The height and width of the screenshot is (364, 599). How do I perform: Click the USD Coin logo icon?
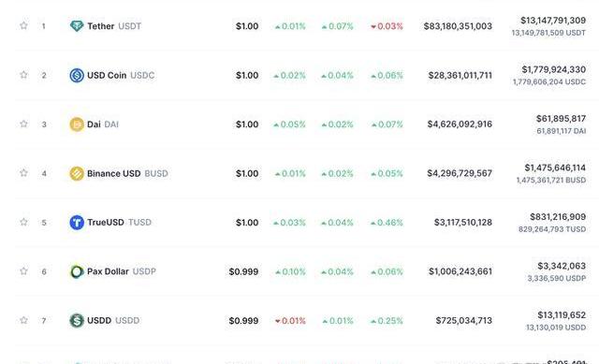[x=77, y=75]
